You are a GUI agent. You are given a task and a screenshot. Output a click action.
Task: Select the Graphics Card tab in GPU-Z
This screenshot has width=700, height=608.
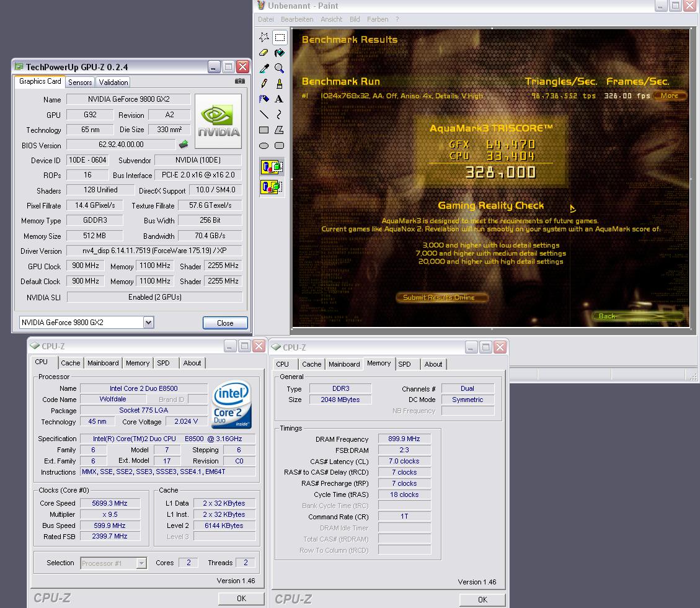[40, 81]
